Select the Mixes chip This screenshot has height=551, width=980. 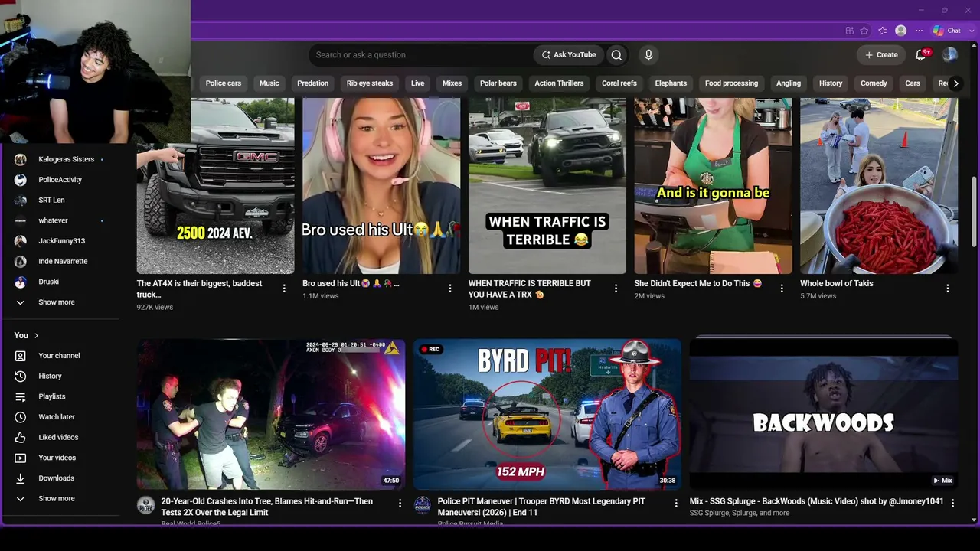pos(452,83)
